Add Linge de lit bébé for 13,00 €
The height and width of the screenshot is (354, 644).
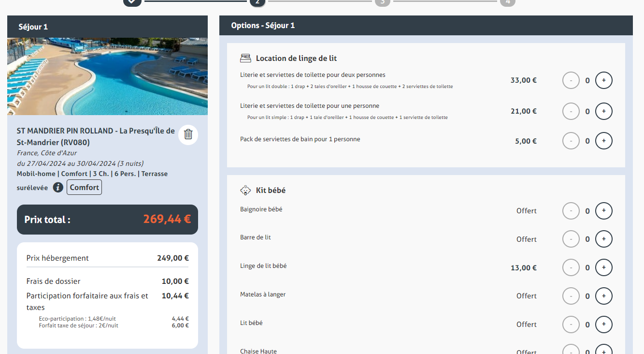(603, 267)
